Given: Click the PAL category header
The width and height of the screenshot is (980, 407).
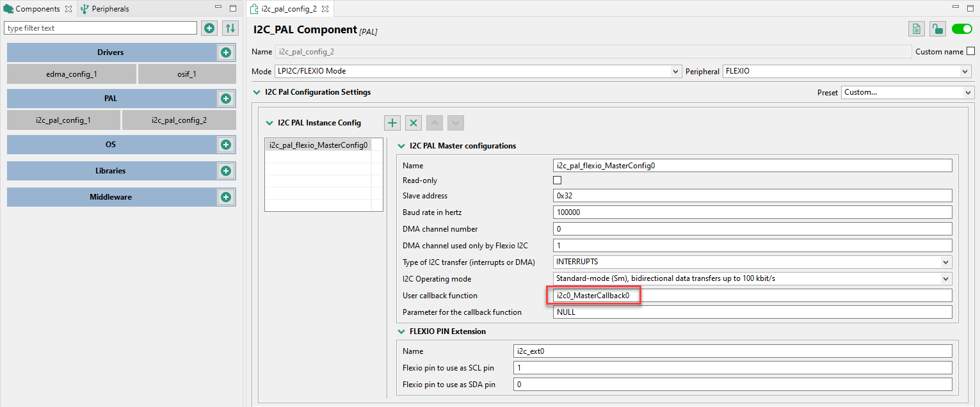Looking at the screenshot, I should 111,99.
